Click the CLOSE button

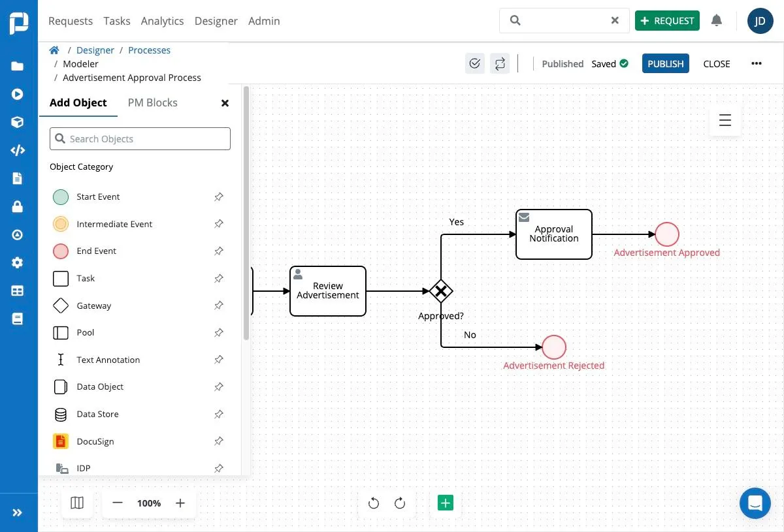[717, 63]
